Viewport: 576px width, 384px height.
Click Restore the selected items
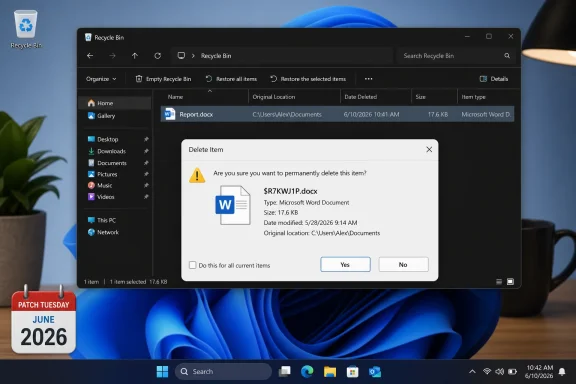point(308,79)
